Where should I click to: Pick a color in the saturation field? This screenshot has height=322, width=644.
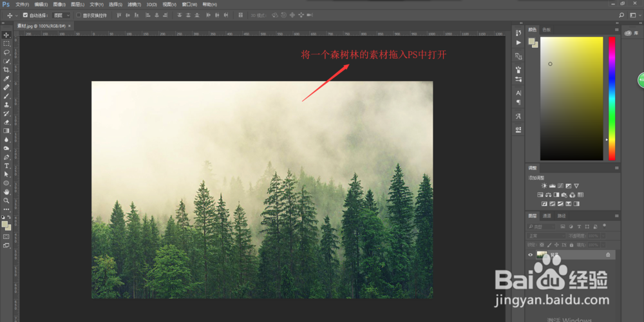click(x=571, y=99)
